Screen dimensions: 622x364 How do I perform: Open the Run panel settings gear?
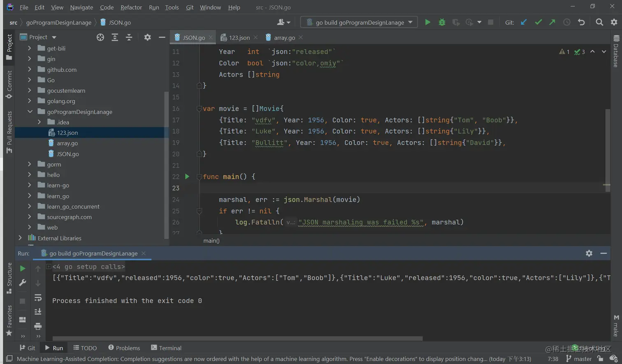click(x=589, y=253)
